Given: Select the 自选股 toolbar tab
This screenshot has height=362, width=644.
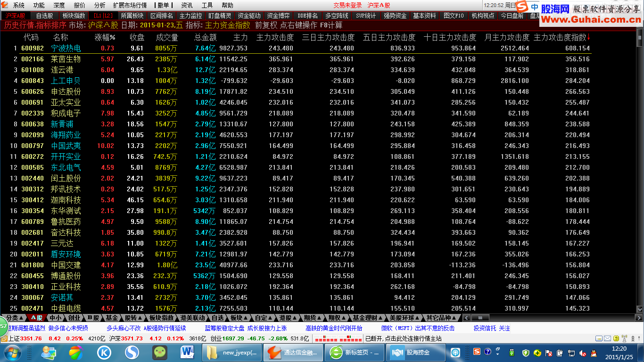Looking at the screenshot, I should tap(45, 16).
